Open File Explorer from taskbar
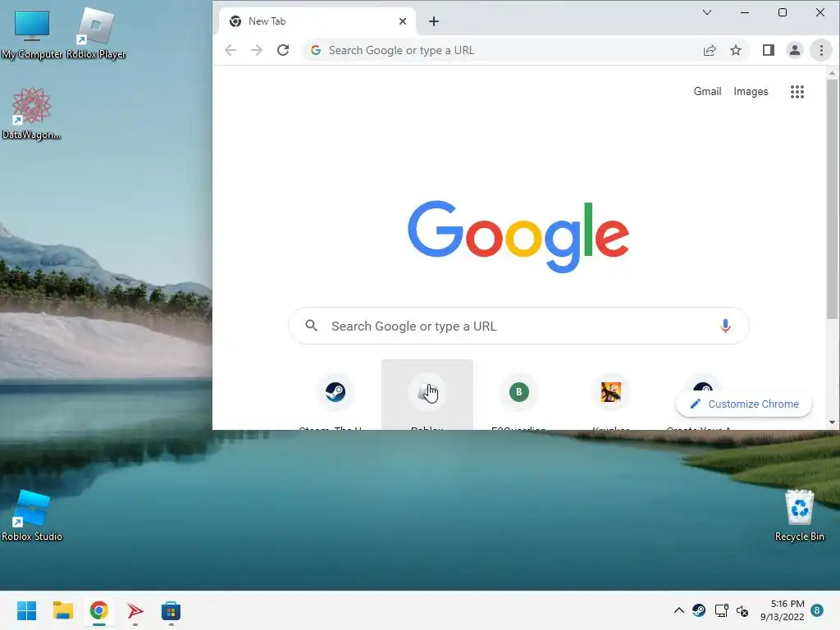The height and width of the screenshot is (630, 840). coord(62,610)
